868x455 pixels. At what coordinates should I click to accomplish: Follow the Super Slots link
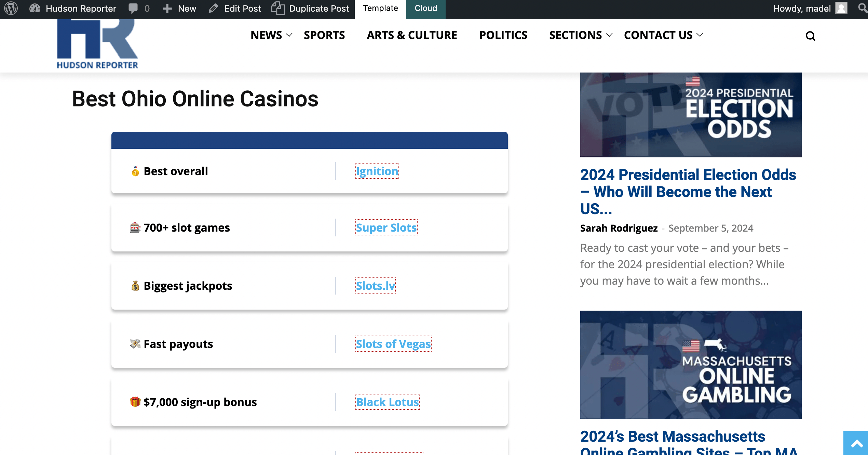click(x=386, y=227)
